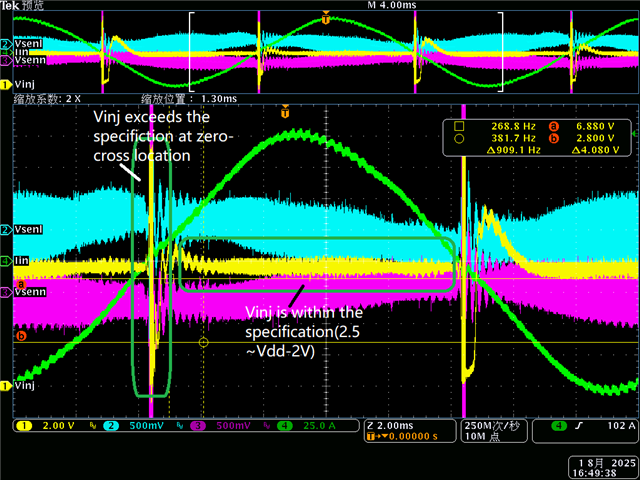Click the M 4.00ms main timebase readout
Image resolution: width=640 pixels, height=480 pixels.
tap(392, 5)
